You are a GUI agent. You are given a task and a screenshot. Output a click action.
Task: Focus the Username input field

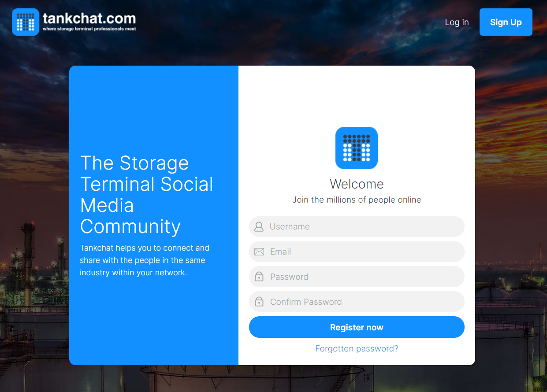[x=357, y=227]
